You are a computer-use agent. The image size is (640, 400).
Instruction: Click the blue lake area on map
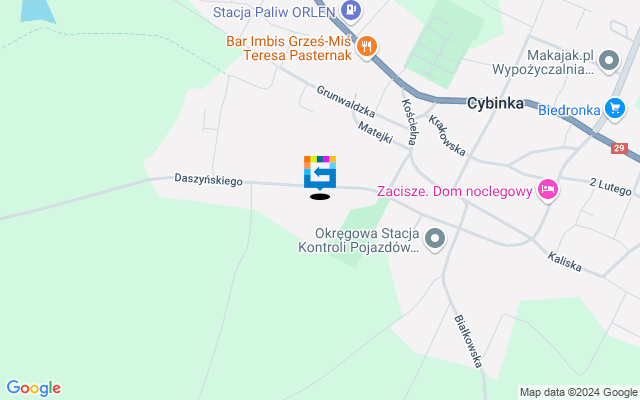tap(38, 11)
